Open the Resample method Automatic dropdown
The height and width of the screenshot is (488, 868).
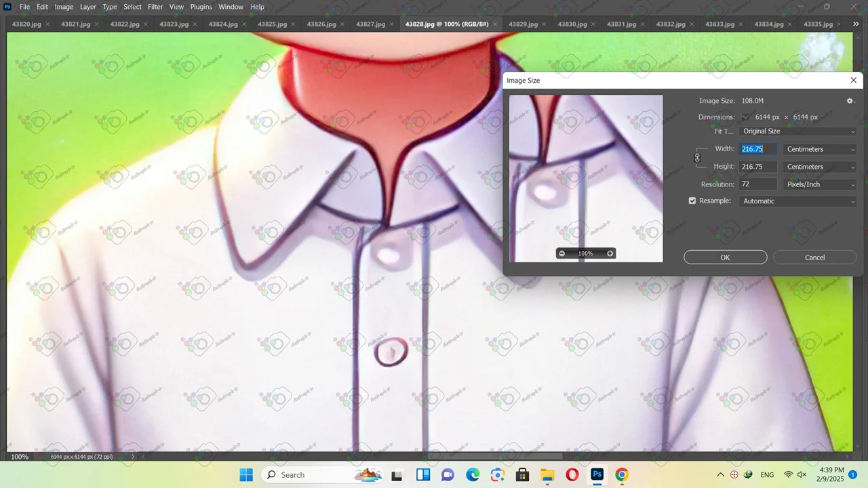[797, 201]
